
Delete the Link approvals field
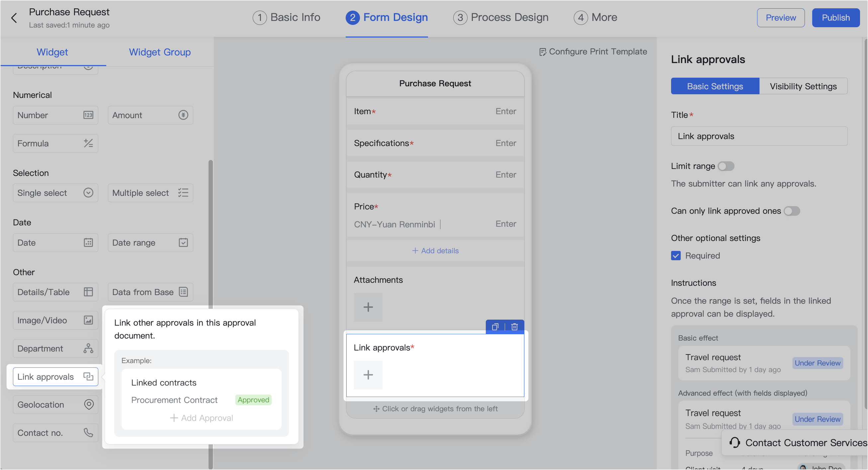[x=515, y=327]
